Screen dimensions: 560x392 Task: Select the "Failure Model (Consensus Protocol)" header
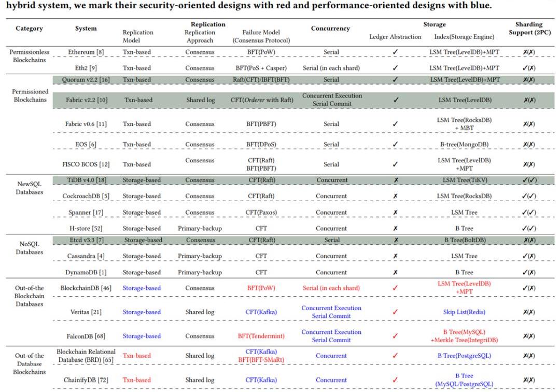pyautogui.click(x=261, y=36)
